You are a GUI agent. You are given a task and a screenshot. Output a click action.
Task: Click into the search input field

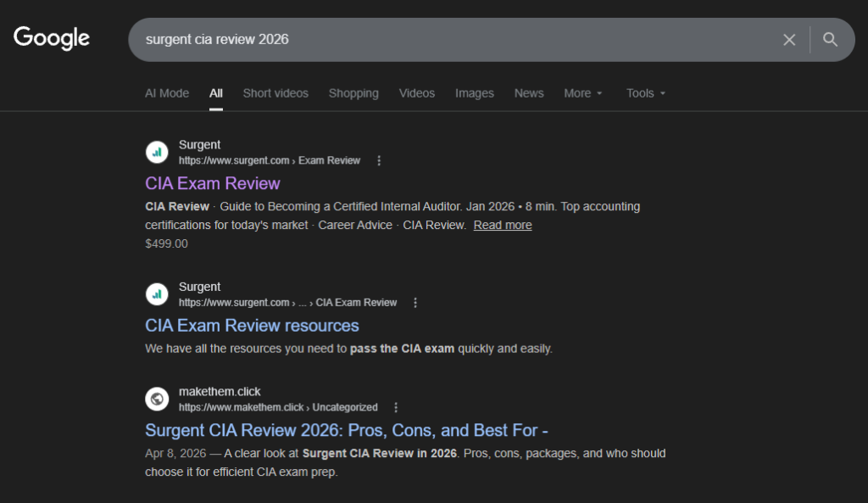pos(449,40)
